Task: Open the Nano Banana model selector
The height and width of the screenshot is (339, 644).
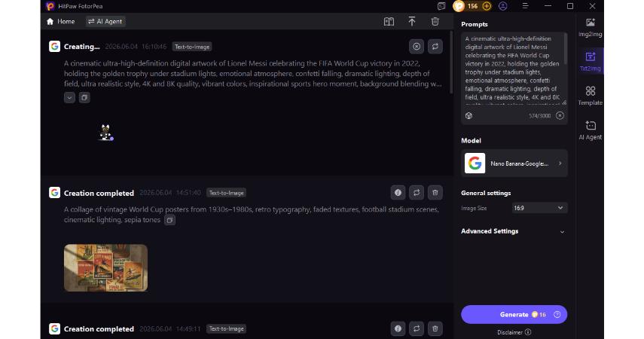Action: (x=514, y=163)
